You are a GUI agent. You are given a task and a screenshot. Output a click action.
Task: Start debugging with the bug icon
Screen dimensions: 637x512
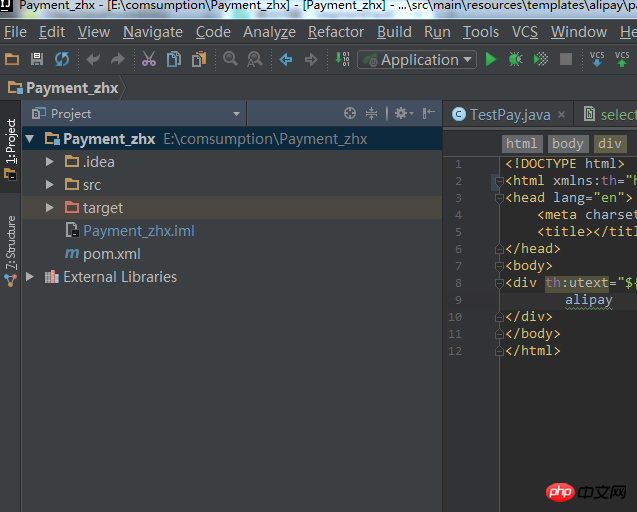pyautogui.click(x=515, y=60)
